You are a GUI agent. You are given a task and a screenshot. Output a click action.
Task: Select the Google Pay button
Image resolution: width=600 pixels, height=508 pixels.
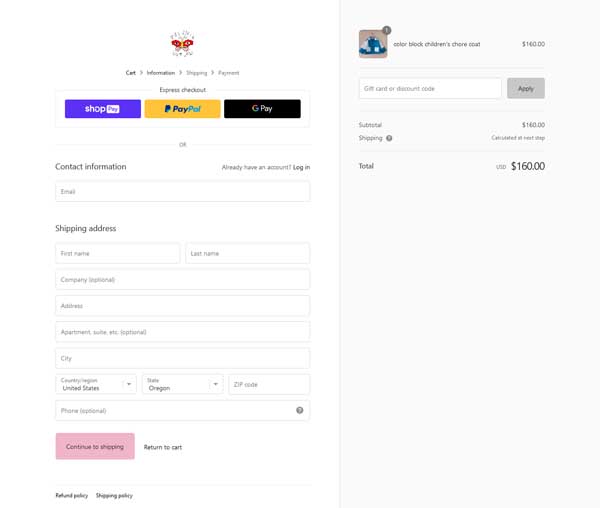click(x=262, y=109)
